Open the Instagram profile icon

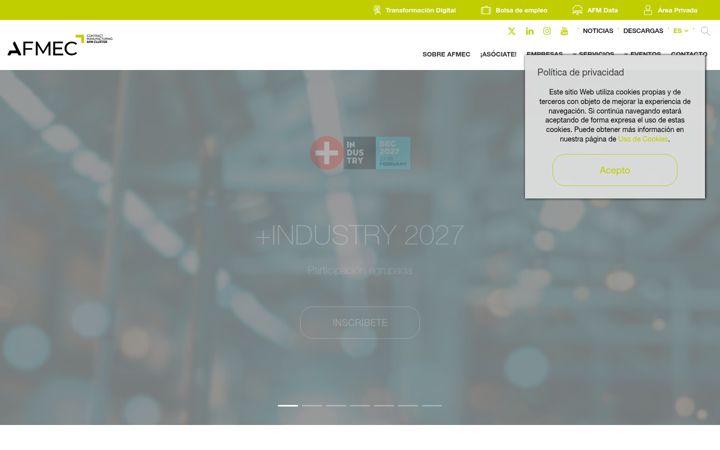[547, 31]
